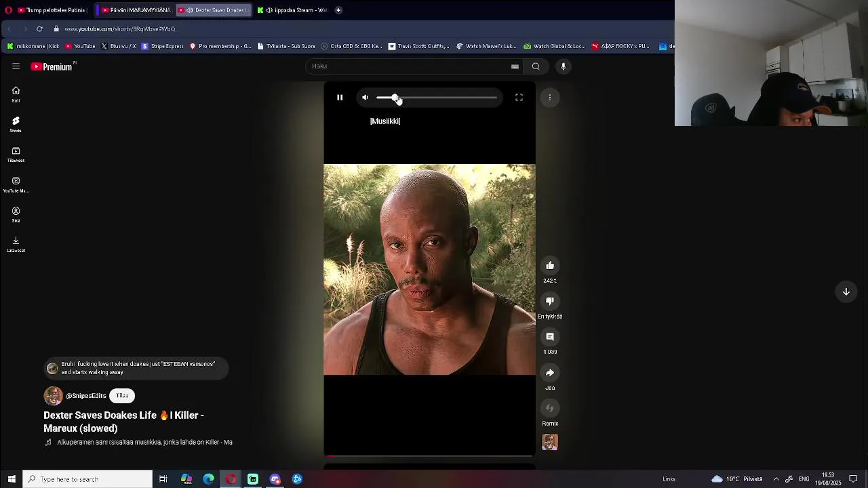This screenshot has height=488, width=868.
Task: Launch Microsoft Edge from taskbar
Action: coord(208,479)
